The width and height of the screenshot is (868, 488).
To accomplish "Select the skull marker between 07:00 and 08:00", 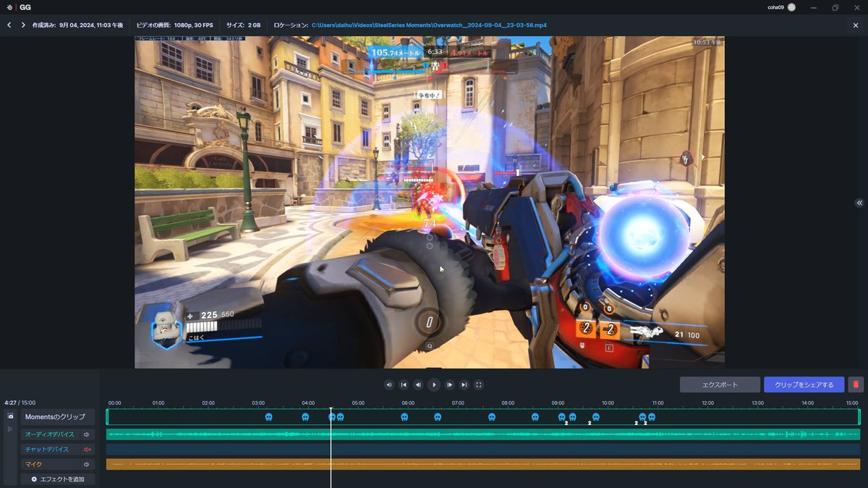I will [492, 416].
